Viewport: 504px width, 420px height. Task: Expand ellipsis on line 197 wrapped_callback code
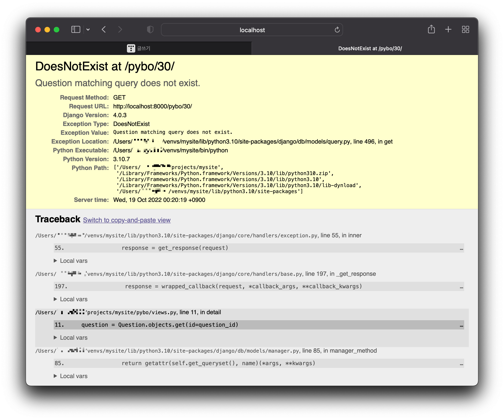[461, 287]
